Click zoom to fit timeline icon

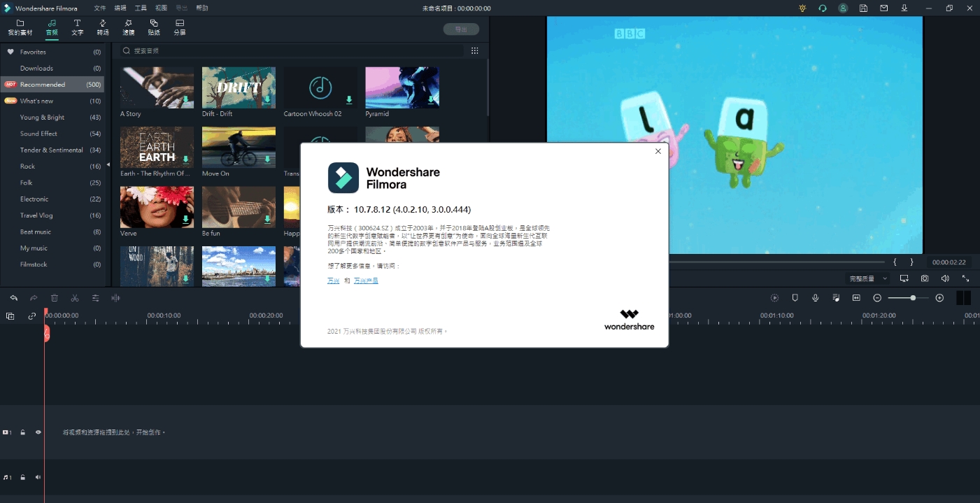tap(856, 298)
